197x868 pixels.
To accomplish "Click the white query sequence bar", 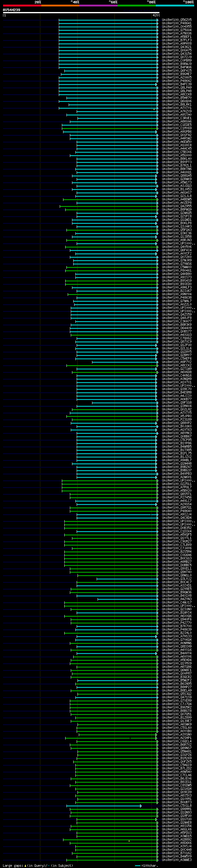I will [81, 13].
